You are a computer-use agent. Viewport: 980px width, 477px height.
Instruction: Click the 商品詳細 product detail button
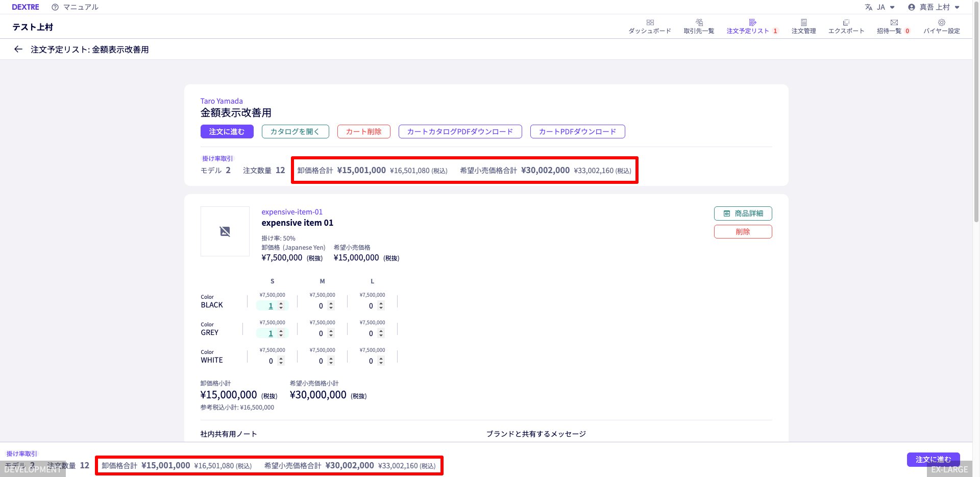tap(743, 213)
